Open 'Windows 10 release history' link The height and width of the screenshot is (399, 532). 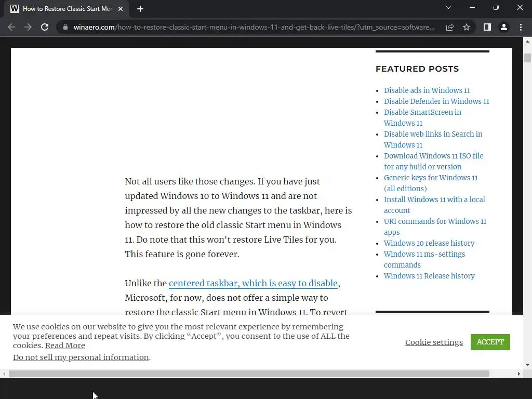point(429,243)
